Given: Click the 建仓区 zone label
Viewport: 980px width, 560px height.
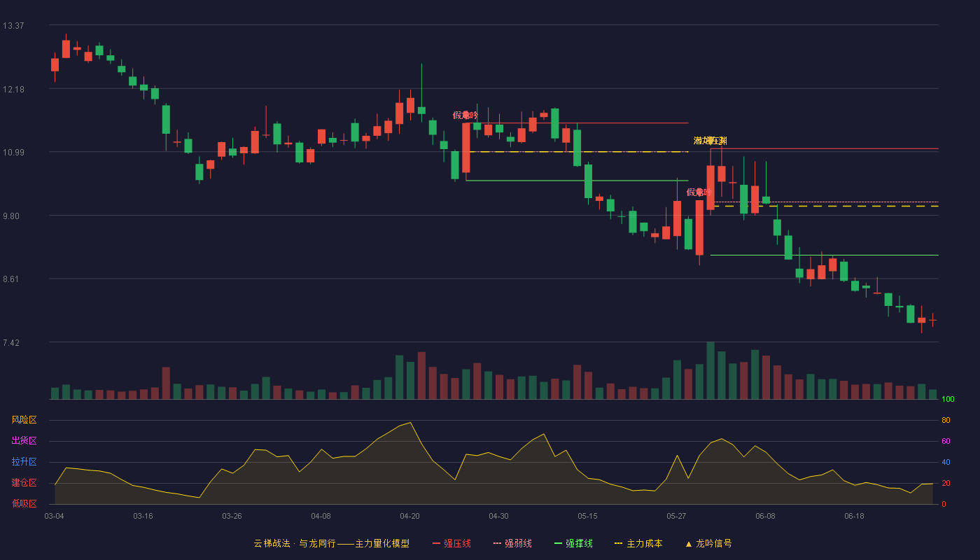Looking at the screenshot, I should pos(24,483).
